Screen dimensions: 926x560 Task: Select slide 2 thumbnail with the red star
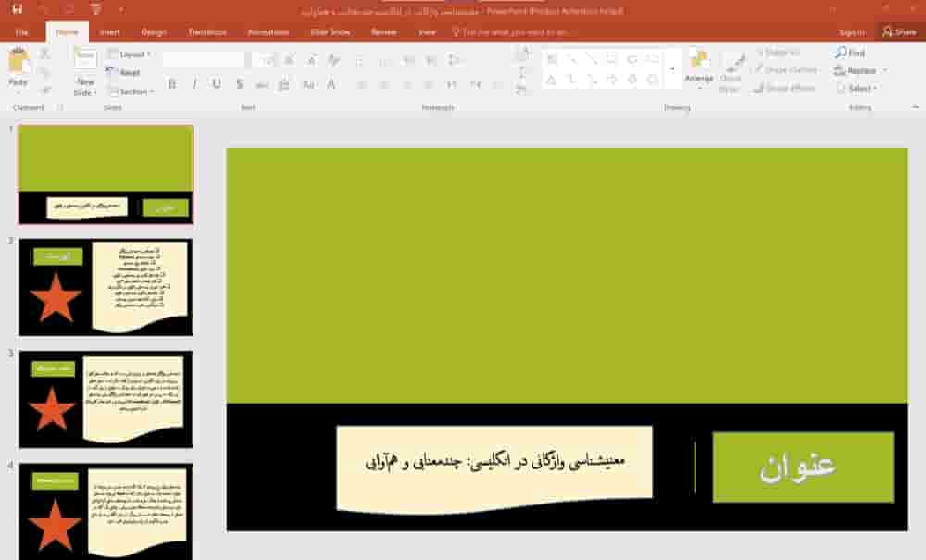coord(106,287)
